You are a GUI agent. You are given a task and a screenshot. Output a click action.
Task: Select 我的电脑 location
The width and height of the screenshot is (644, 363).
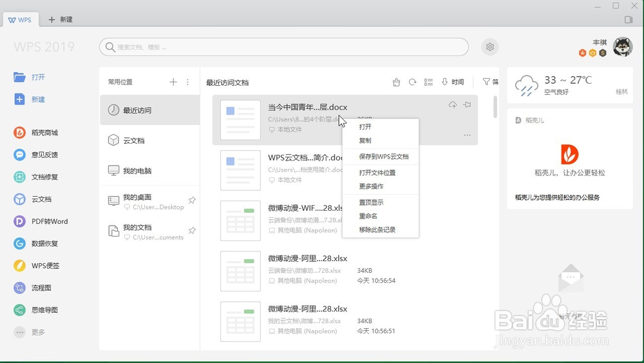[150, 171]
